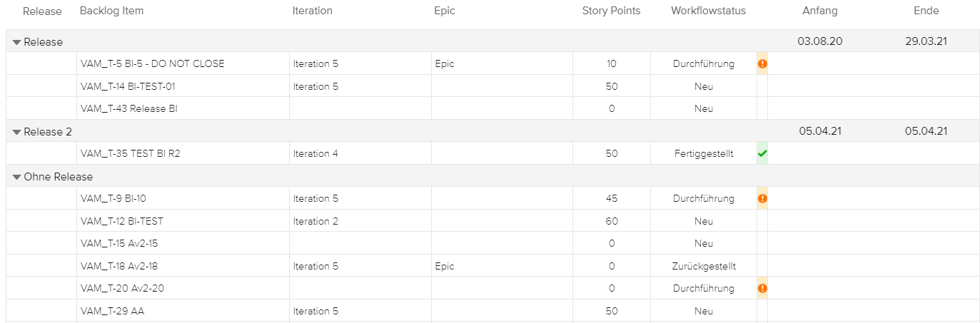
Task: Collapse the Release 2 group
Action: pyautogui.click(x=17, y=132)
